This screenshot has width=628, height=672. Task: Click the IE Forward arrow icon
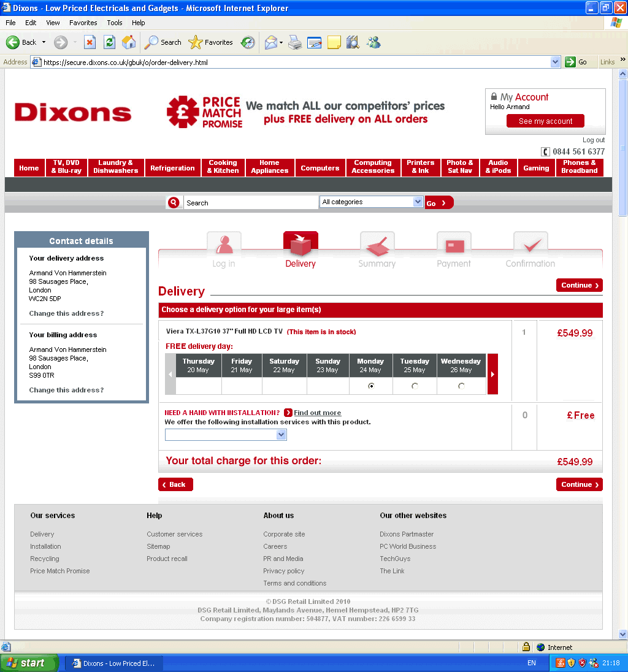click(61, 42)
